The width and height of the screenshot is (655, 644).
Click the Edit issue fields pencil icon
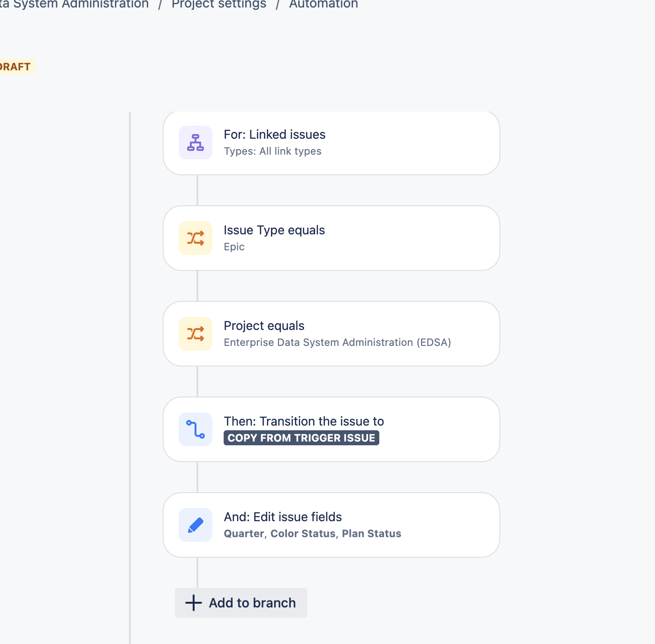pos(196,525)
